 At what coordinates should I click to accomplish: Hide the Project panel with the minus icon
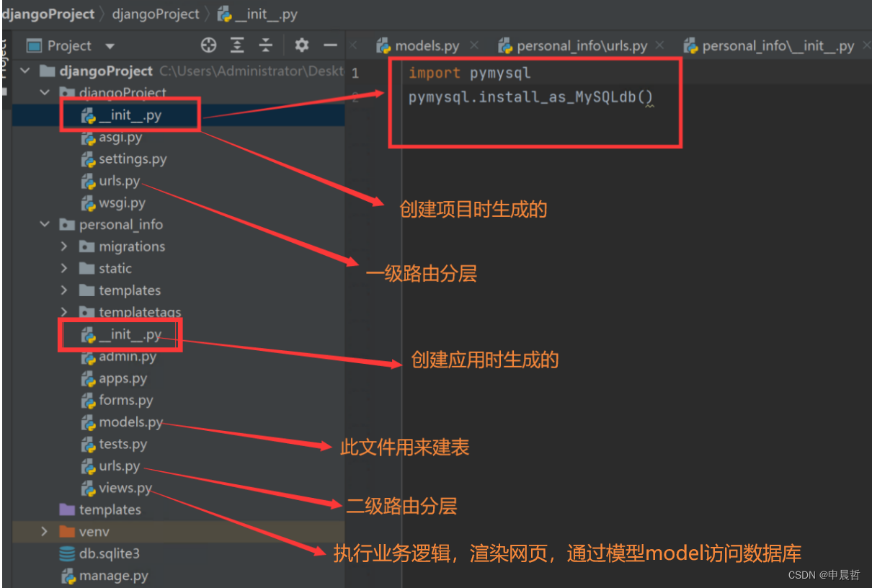[330, 45]
